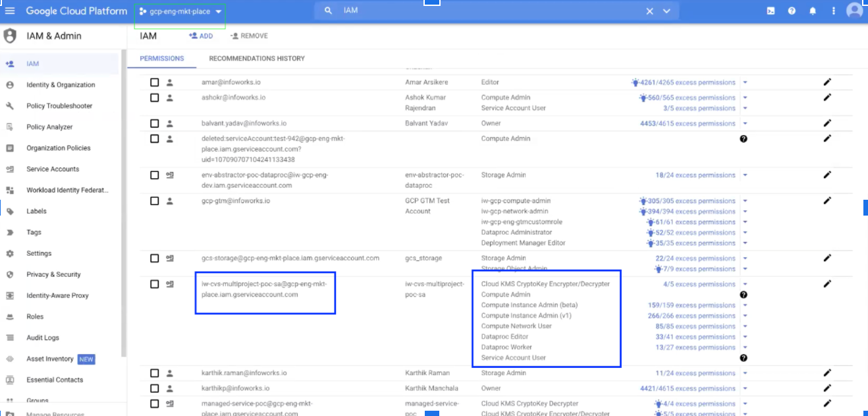Viewport: 868px width, 416px height.
Task: Select checkbox for iw-cvs-multiproject-poc-sa
Action: (154, 284)
